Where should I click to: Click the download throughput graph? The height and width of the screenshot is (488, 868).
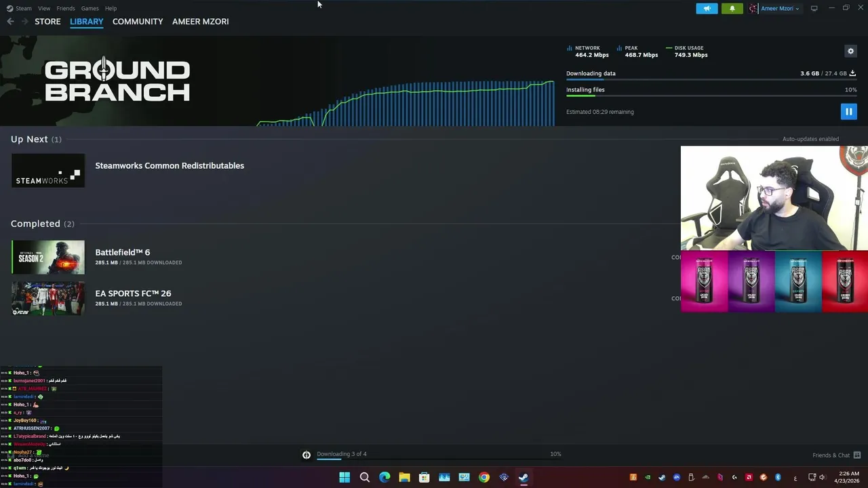coord(406,103)
